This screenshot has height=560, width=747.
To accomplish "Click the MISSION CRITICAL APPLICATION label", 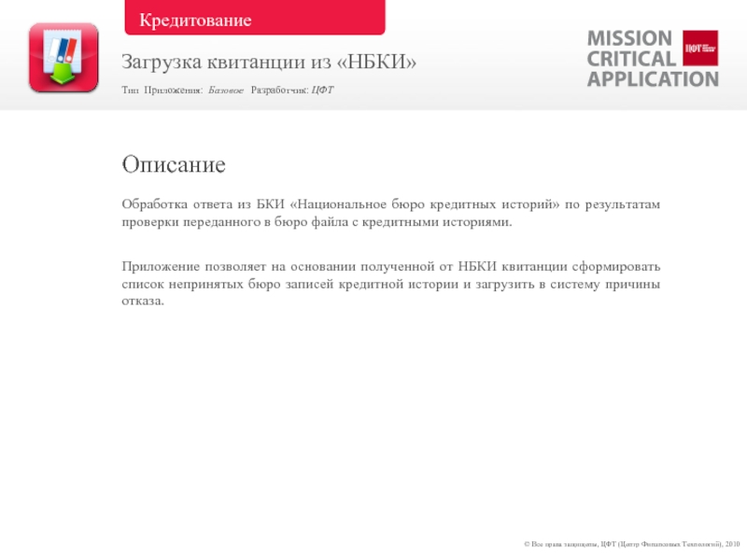I will (653, 59).
